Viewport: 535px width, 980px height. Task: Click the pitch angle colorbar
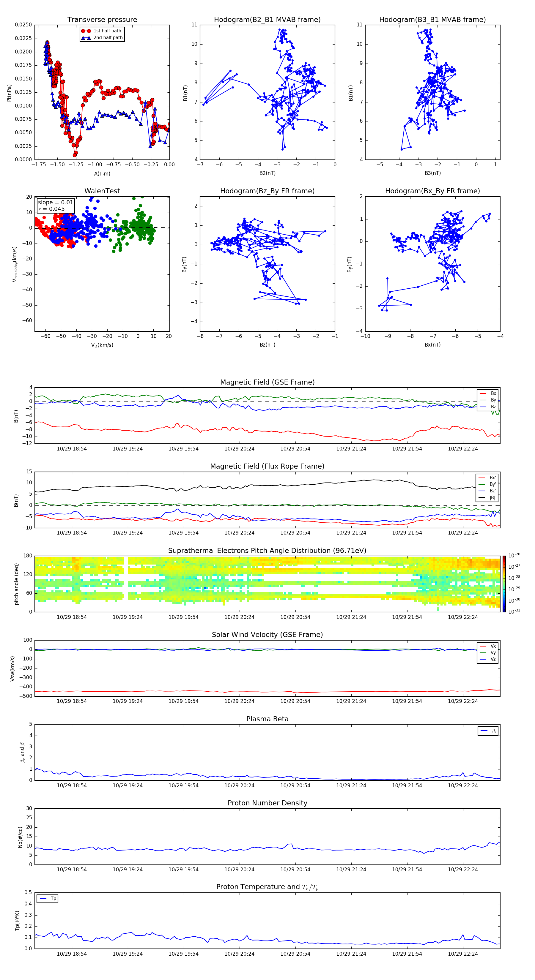point(504,584)
